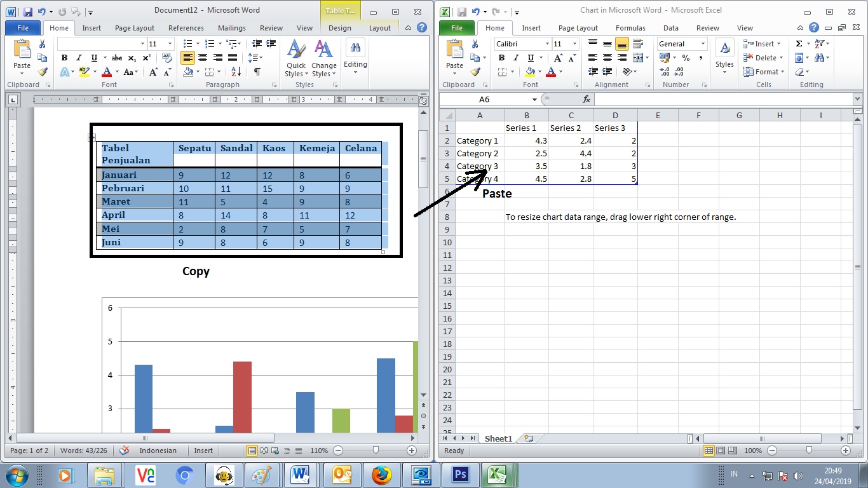The image size is (868, 488).
Task: Click Word File button
Action: click(23, 28)
